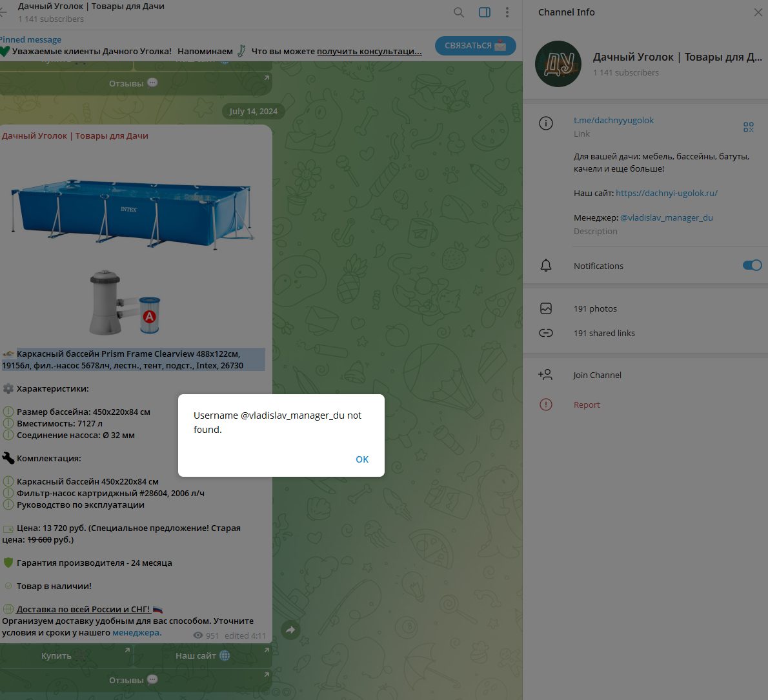The height and width of the screenshot is (700, 768).
Task: Click the Notifications bell icon
Action: coord(545,265)
